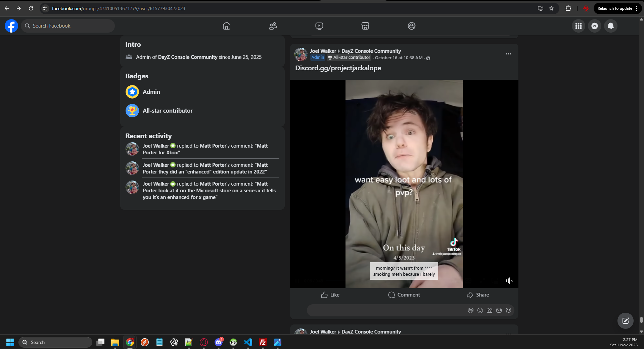Unmute the video using the speaker icon
The image size is (644, 349).
pos(509,281)
